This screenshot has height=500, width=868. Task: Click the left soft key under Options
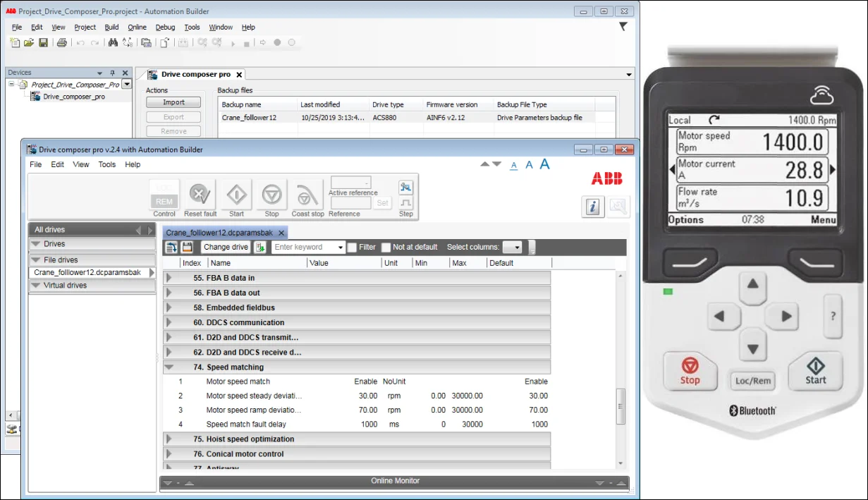[x=690, y=262]
